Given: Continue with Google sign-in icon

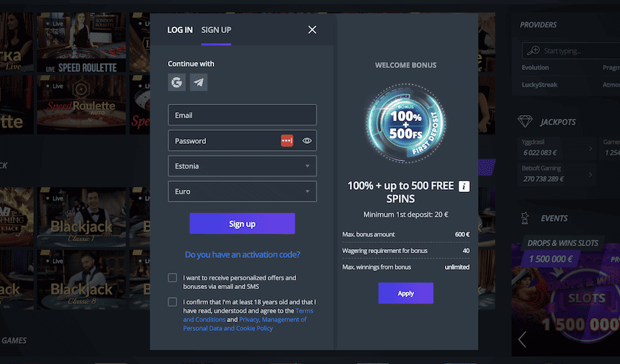Looking at the screenshot, I should (177, 82).
